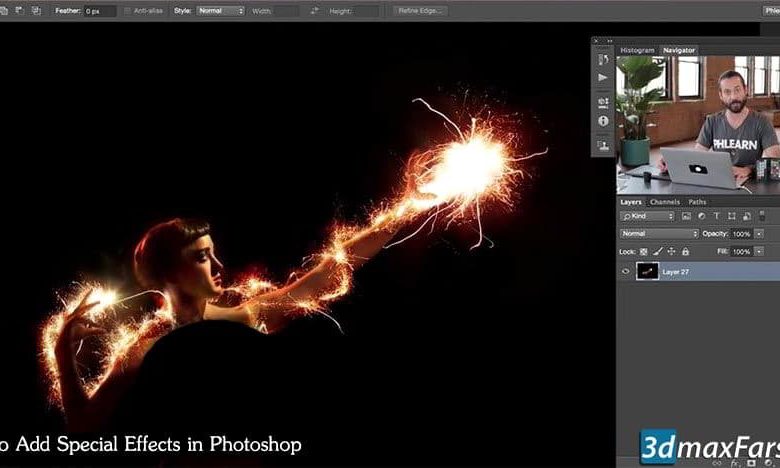The width and height of the screenshot is (780, 468).
Task: Toggle Lock all padlock icon
Action: click(x=685, y=252)
